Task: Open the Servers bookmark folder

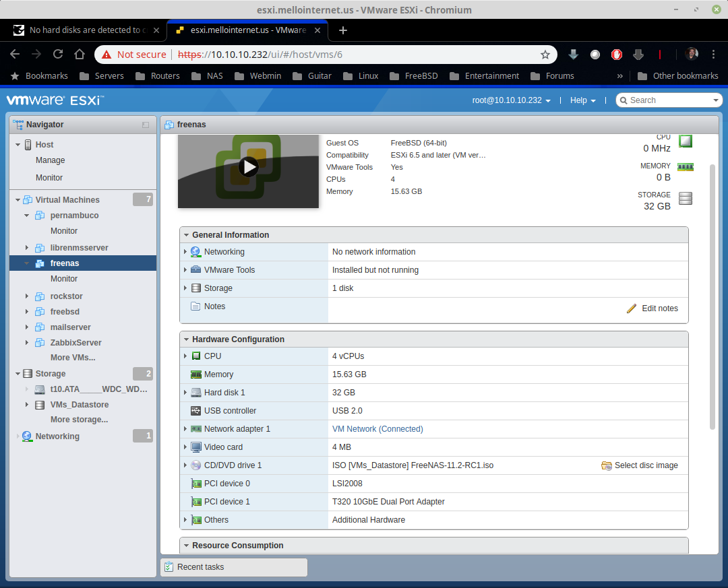Action: (x=102, y=76)
